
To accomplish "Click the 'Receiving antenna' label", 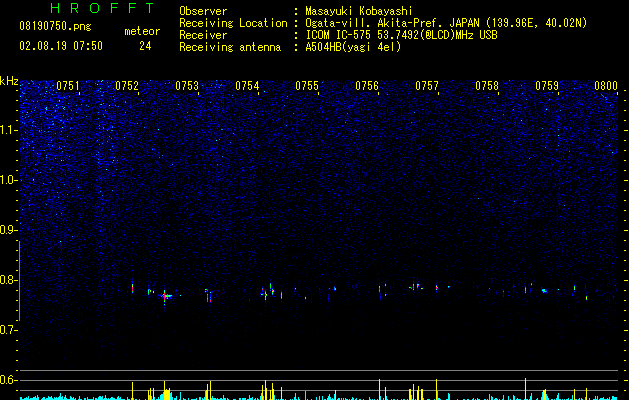I will click(x=230, y=47).
